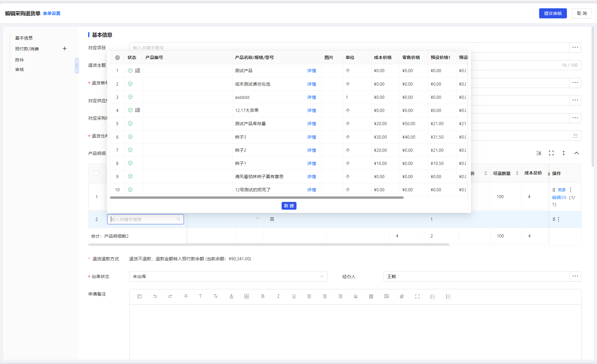Click the attachment paperclip icon

[402, 296]
